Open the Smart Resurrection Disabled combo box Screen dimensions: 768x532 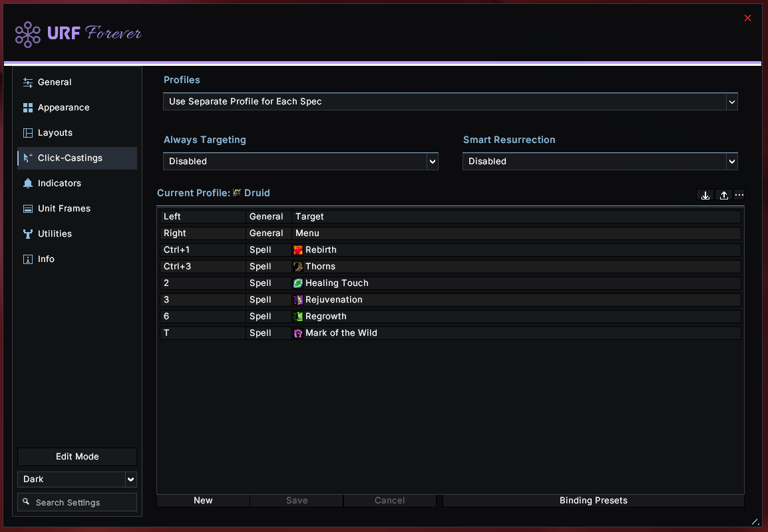click(600, 162)
